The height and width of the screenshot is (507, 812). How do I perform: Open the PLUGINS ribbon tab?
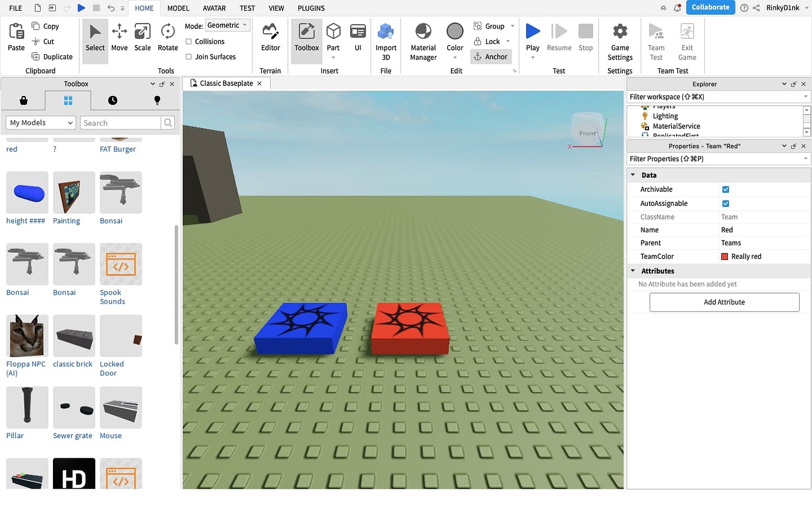pyautogui.click(x=311, y=8)
